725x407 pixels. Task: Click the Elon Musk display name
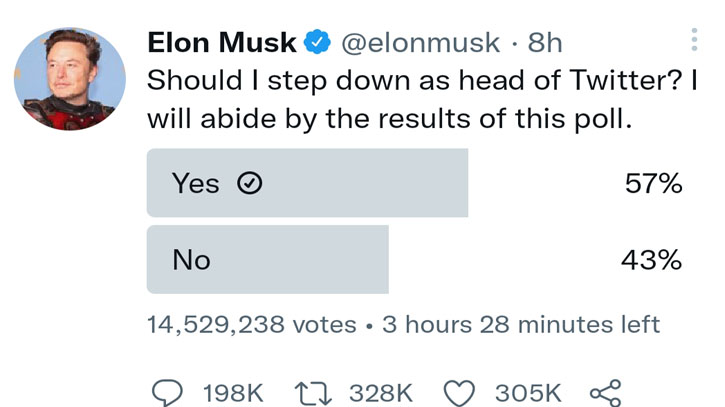pyautogui.click(x=222, y=42)
